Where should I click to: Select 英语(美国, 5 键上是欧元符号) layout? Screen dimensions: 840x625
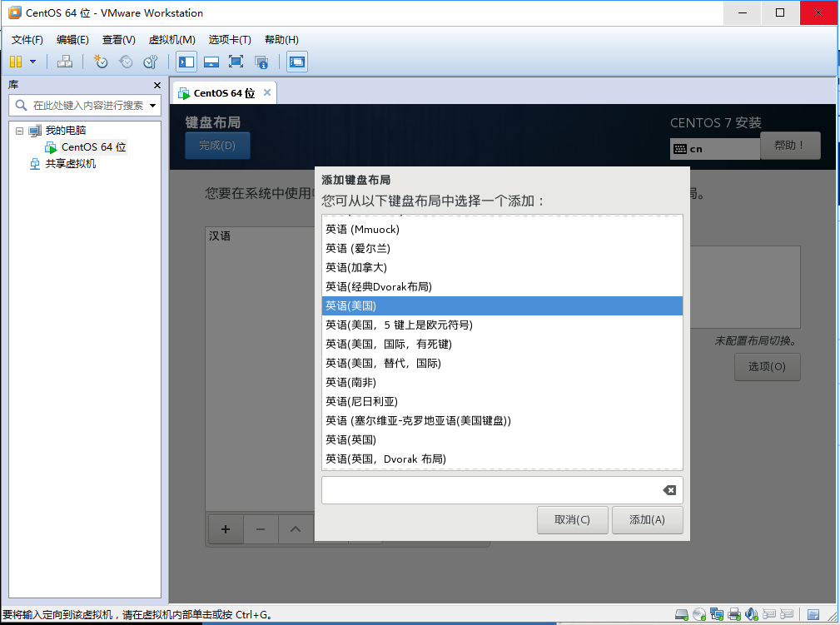[x=502, y=325]
